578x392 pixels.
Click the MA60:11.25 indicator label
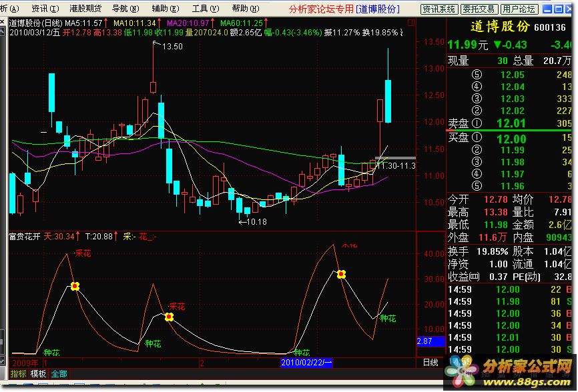242,23
